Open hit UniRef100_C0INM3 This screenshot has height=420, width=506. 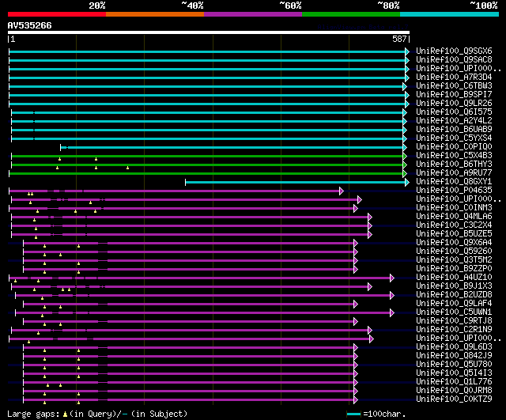454,208
